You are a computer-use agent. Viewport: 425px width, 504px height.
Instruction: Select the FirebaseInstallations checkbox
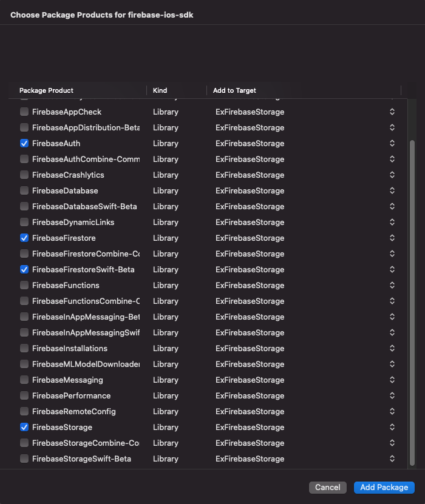coord(24,348)
